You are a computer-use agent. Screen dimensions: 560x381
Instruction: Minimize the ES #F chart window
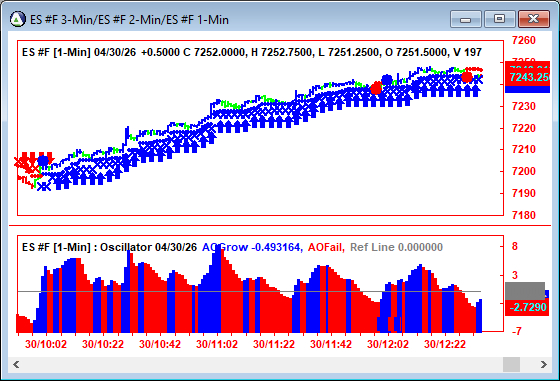466,19
